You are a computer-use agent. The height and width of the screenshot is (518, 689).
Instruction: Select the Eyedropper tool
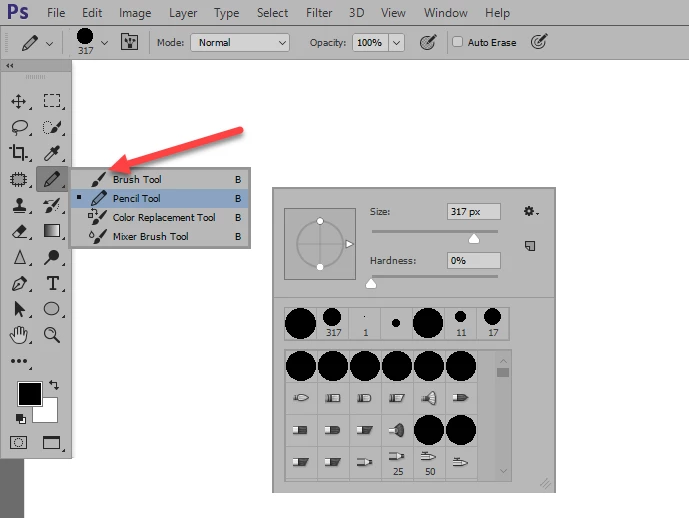(x=52, y=153)
